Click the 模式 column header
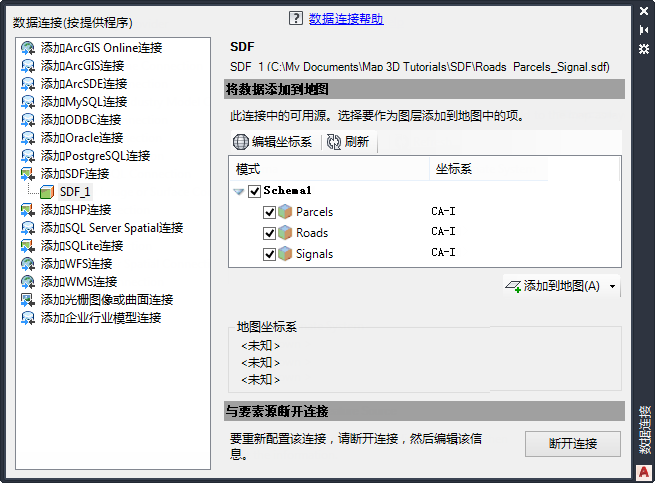The height and width of the screenshot is (483, 655). tap(329, 169)
